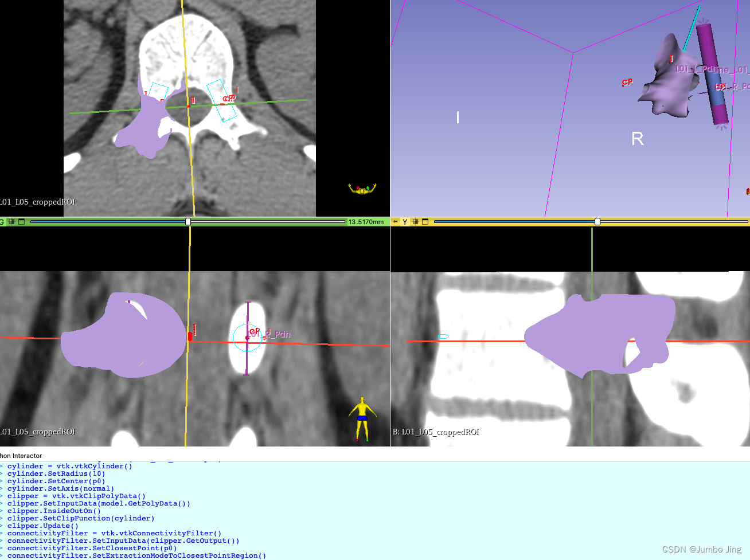Screen dimensions: 750x560
Task: Click 'clipper = vtk.vtkClipPolyData()' console line
Action: tap(77, 496)
